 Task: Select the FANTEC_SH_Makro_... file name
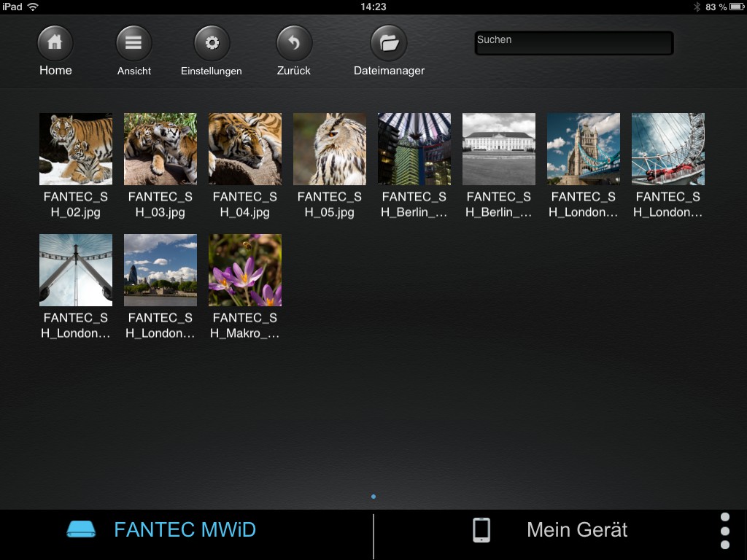point(245,325)
